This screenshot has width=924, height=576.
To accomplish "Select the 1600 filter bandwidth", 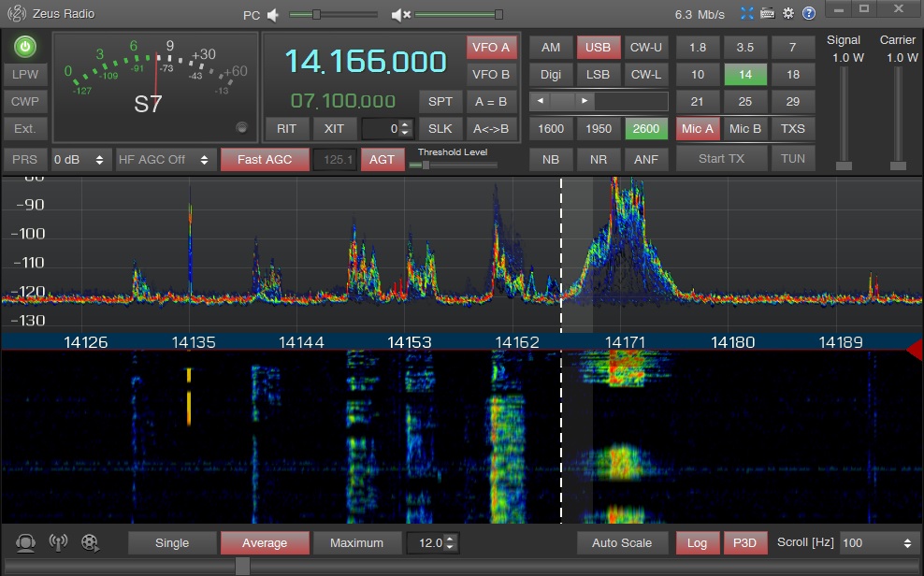I will tap(551, 128).
